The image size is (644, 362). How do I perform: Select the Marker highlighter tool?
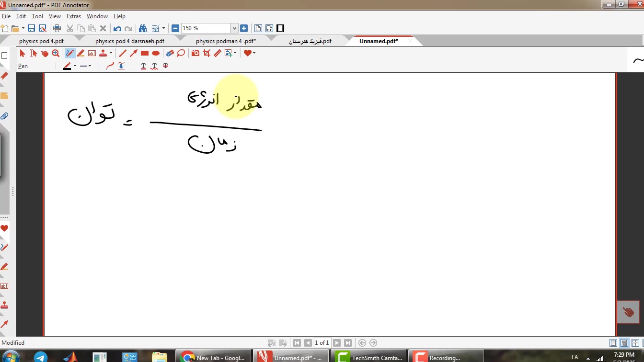(81, 53)
